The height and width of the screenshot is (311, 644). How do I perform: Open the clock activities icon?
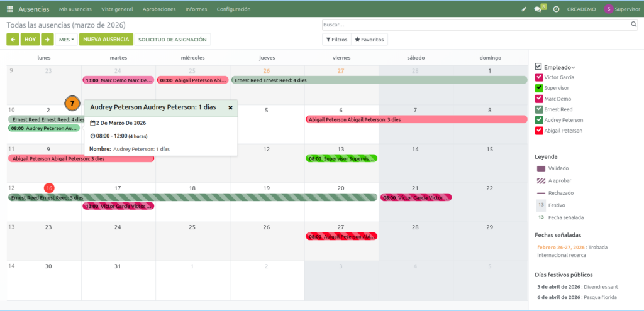coord(556,9)
